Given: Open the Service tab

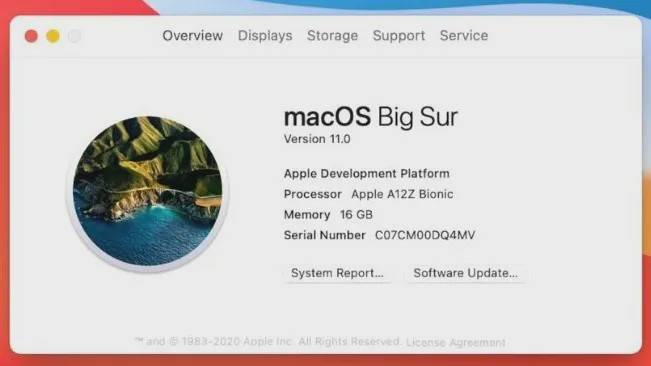Looking at the screenshot, I should pyautogui.click(x=464, y=36).
